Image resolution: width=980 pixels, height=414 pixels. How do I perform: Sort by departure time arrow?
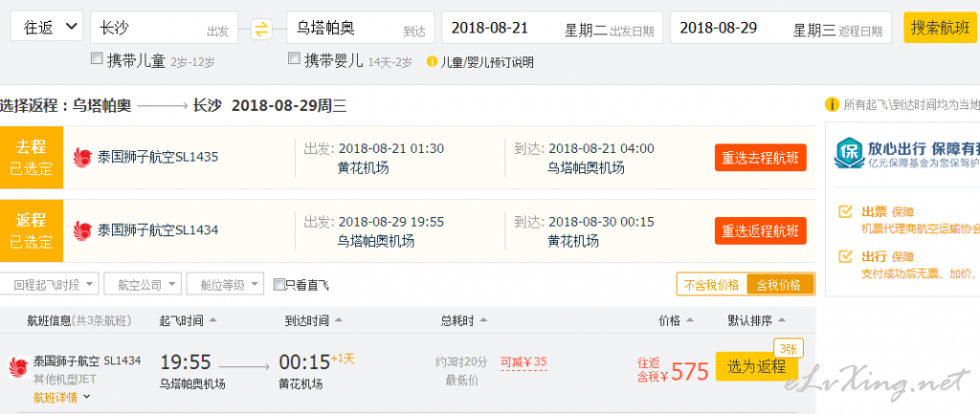coord(213,321)
